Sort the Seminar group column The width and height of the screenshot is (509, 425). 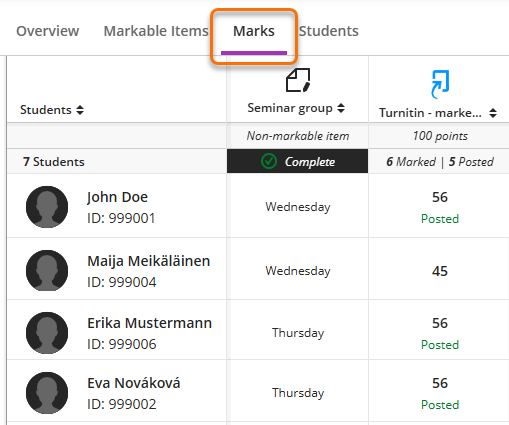pyautogui.click(x=341, y=108)
